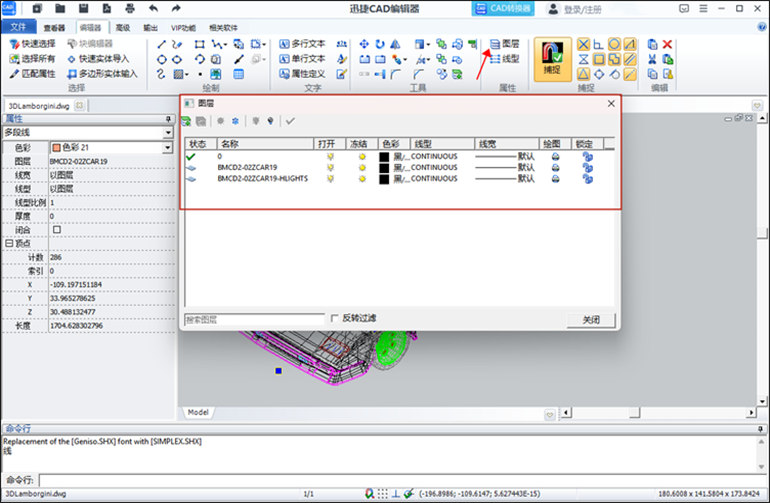The width and height of the screenshot is (770, 503).
Task: Toggle the endpoint snap X icon
Action: 583,44
